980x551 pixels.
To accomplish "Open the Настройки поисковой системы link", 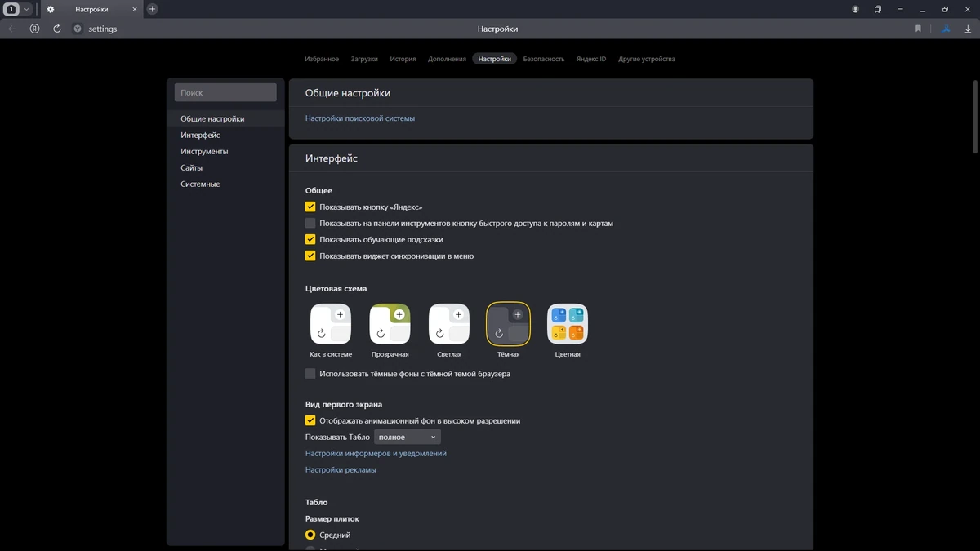I will (360, 118).
